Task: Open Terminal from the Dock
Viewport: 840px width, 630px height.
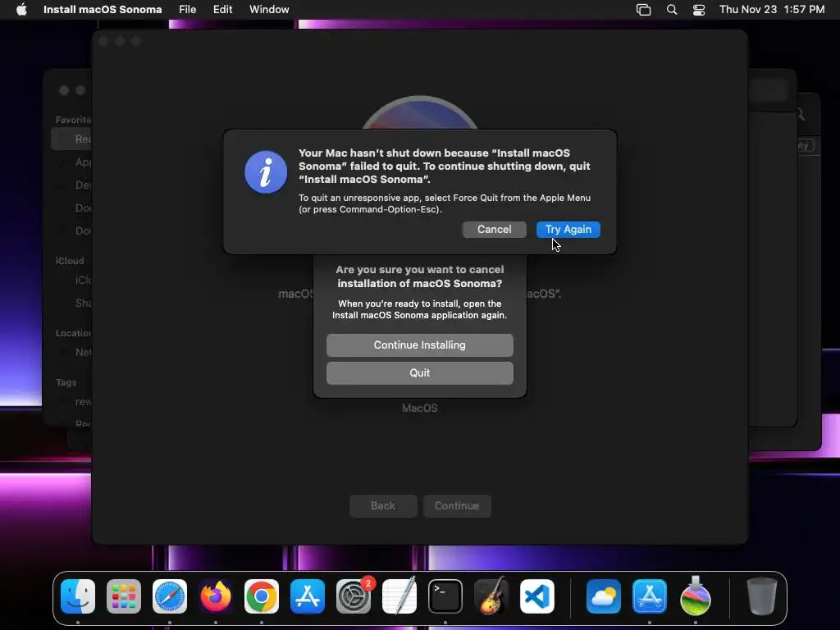Action: coord(445,596)
